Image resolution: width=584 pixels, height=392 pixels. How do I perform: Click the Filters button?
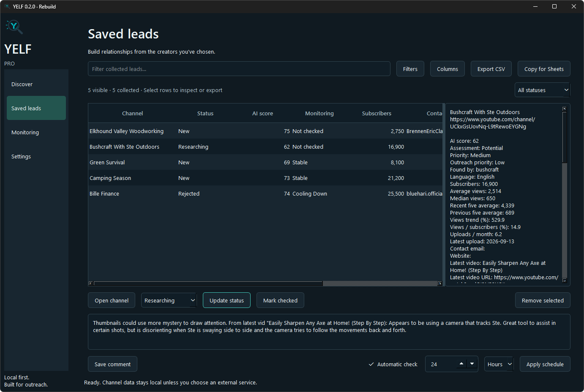pyautogui.click(x=410, y=69)
